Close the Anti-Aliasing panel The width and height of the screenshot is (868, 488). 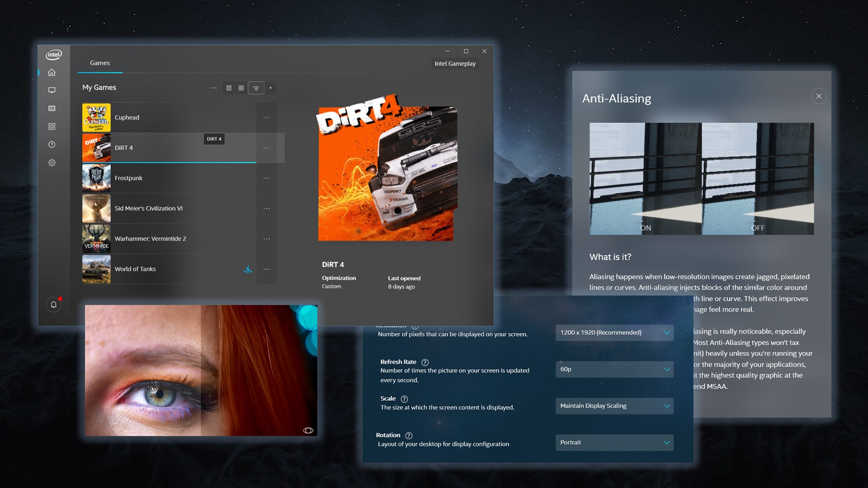pos(819,96)
